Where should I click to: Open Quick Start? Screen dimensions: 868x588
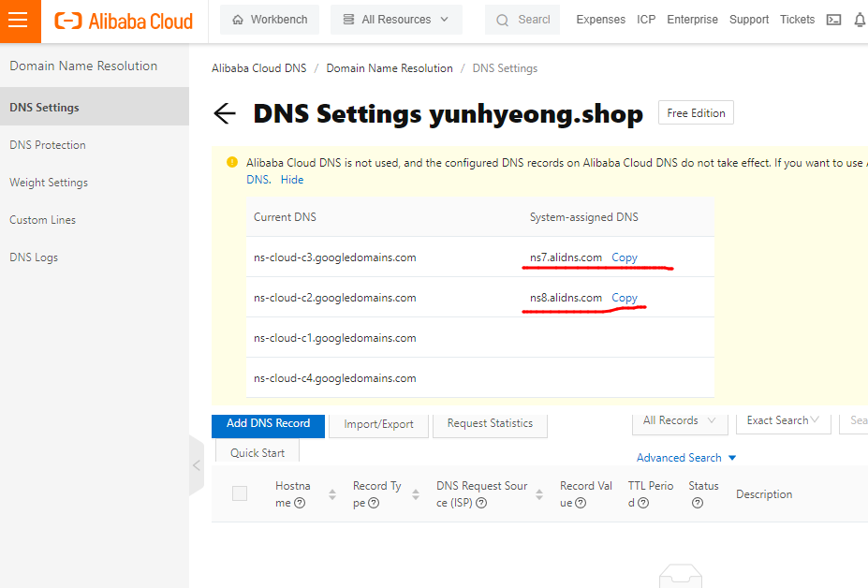click(x=257, y=451)
